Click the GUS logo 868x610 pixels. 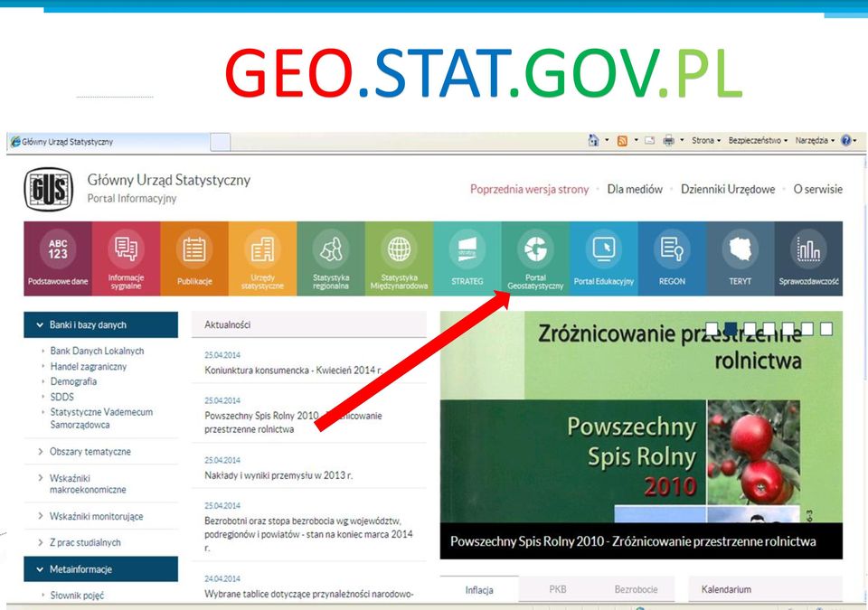coord(49,189)
